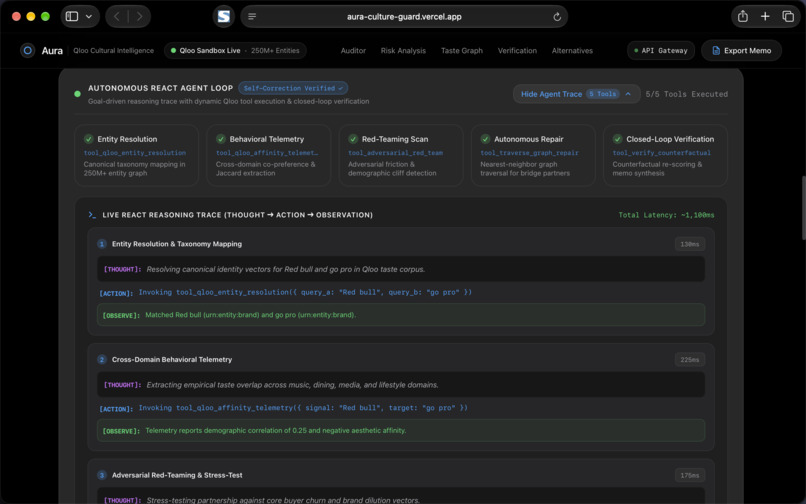Click the Cross-Domain Behavioral Telemetry heading
The image size is (806, 504).
pos(172,359)
